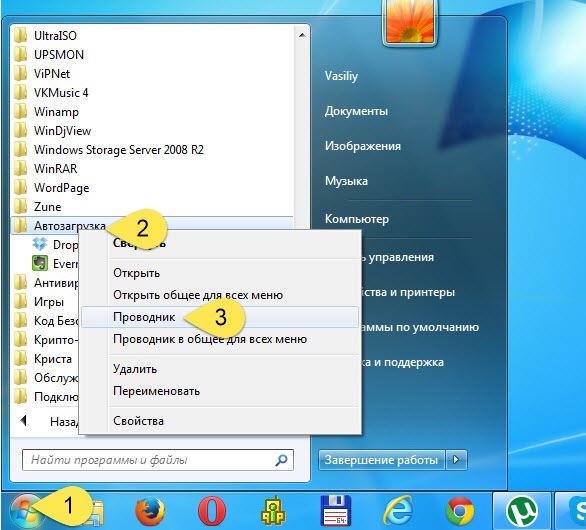Choose Открыть in the context menu
The image size is (586, 530).
point(136,273)
